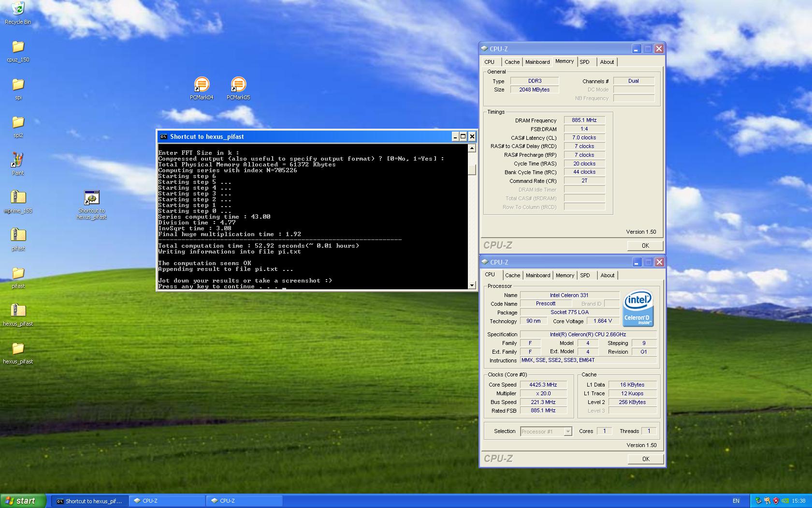Click the Prescott code name value
Screen dimensions: 812x508
coord(546,303)
